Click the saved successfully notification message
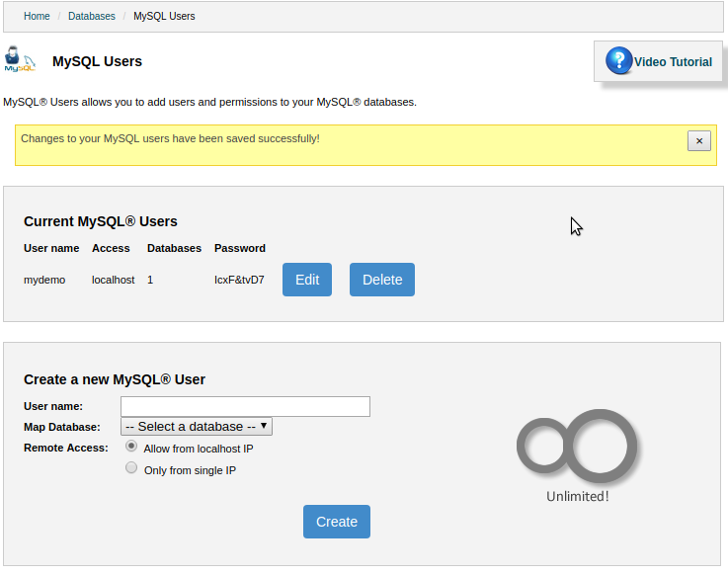The height and width of the screenshot is (576, 728). tap(170, 139)
